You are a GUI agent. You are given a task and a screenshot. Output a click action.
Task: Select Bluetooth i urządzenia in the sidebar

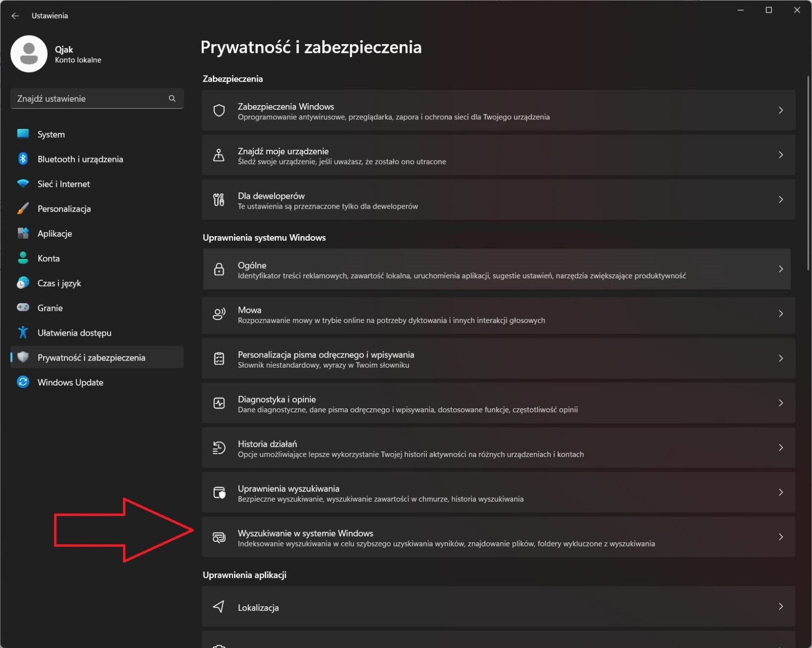(x=80, y=159)
